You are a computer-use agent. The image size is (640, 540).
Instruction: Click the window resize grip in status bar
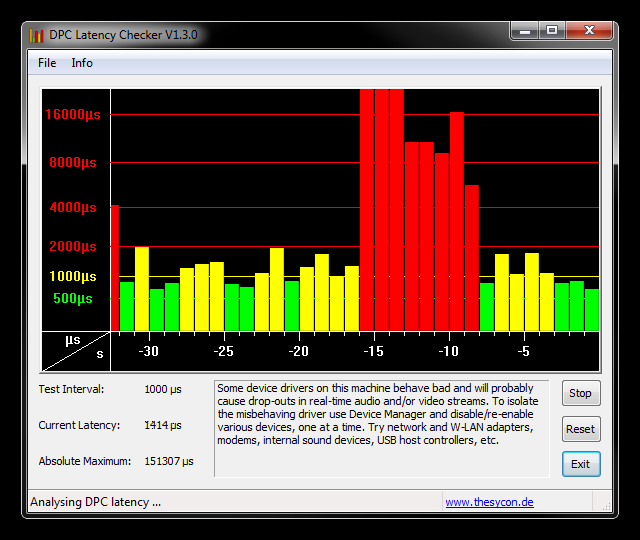click(606, 506)
